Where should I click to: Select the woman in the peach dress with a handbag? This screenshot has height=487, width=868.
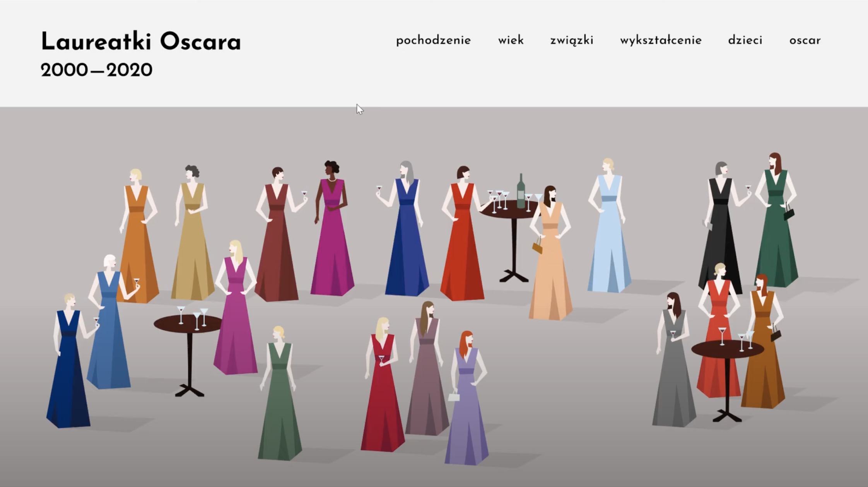pos(550,253)
